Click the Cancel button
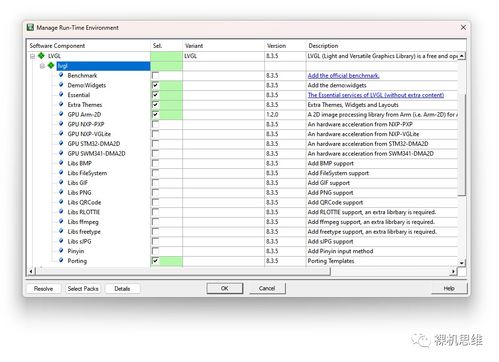This screenshot has width=499, height=362. [267, 288]
